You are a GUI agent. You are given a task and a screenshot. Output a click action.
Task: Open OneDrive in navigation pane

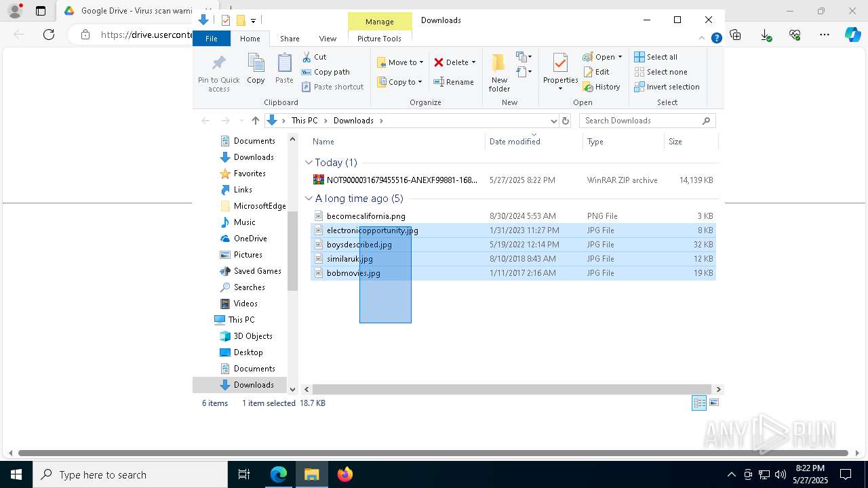click(250, 239)
